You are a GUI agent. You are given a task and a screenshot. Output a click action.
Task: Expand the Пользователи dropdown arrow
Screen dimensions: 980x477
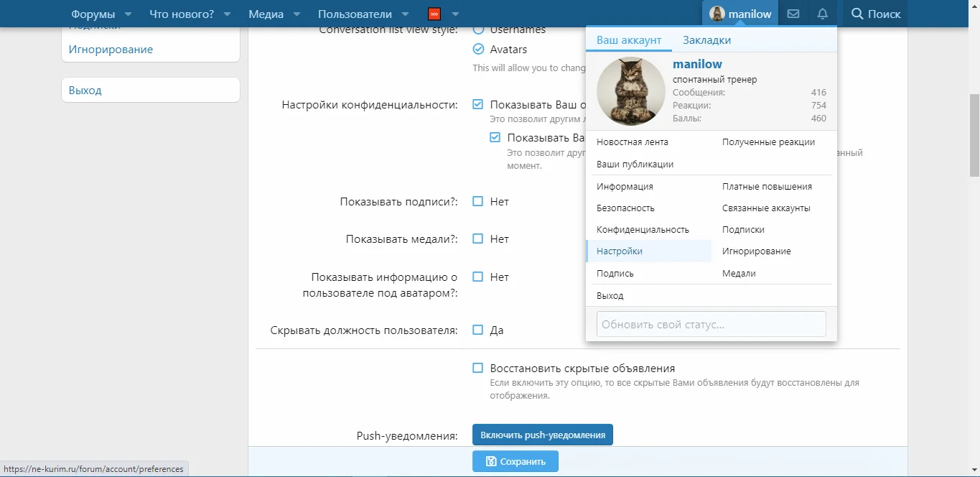click(405, 14)
